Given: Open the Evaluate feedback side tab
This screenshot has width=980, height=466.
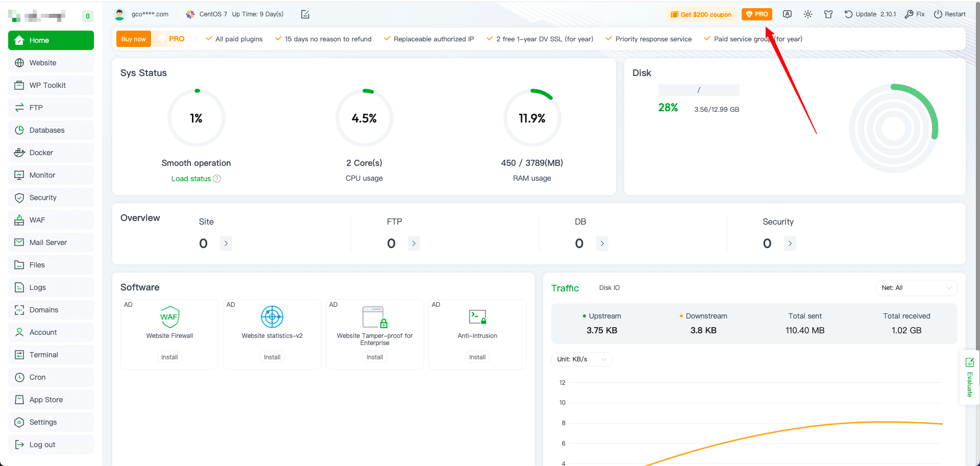Looking at the screenshot, I should pyautogui.click(x=970, y=378).
